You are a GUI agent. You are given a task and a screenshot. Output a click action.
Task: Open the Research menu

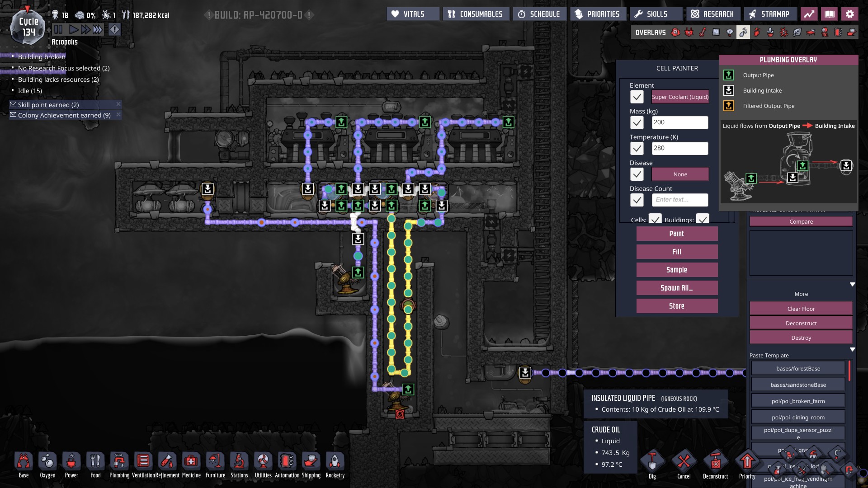(x=712, y=14)
